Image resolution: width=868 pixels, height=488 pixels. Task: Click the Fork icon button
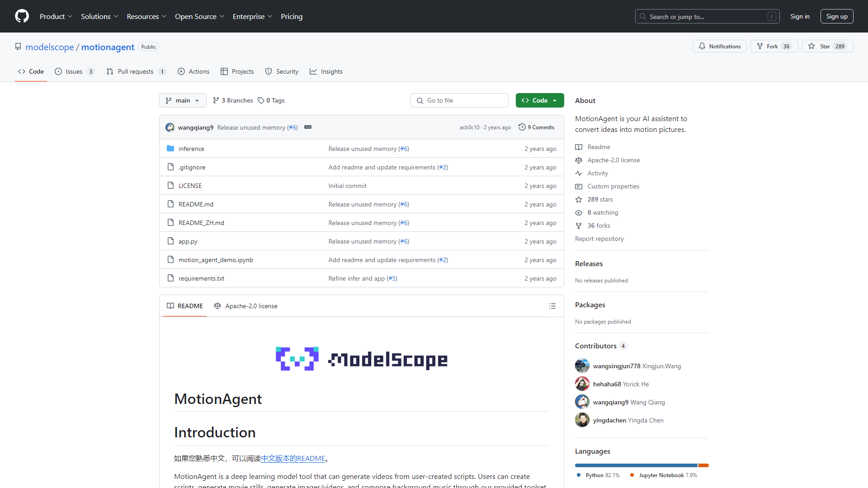coord(760,46)
